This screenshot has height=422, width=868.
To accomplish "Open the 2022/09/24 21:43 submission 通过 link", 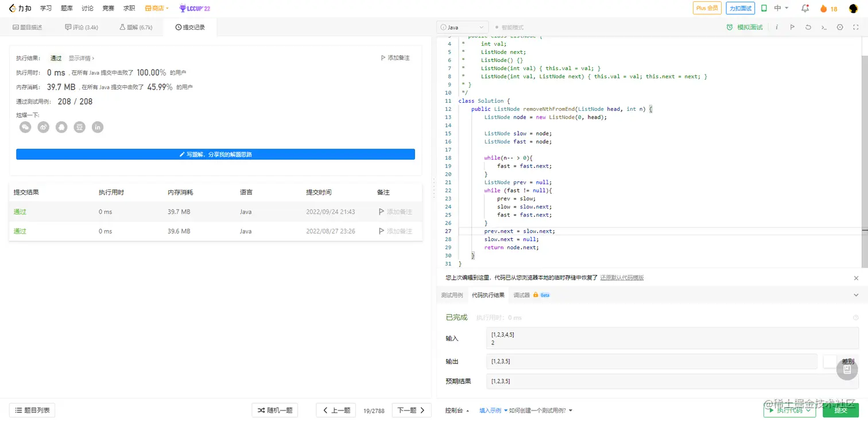I will click(20, 212).
